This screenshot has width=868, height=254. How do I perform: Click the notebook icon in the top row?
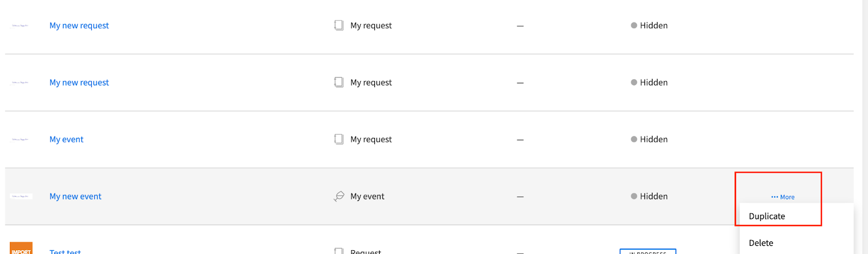339,25
